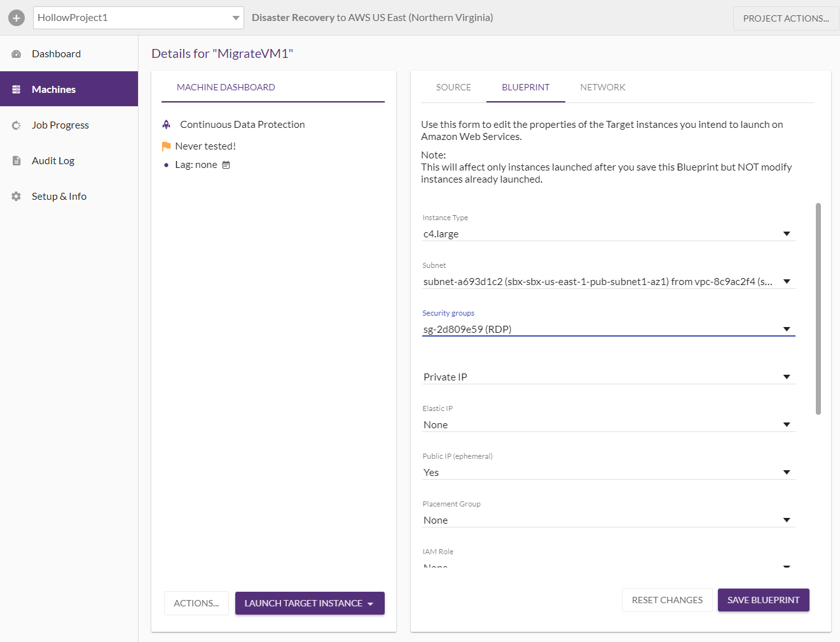This screenshot has width=840, height=642.
Task: Click the Continuous Data Protection rocket icon
Action: (167, 125)
